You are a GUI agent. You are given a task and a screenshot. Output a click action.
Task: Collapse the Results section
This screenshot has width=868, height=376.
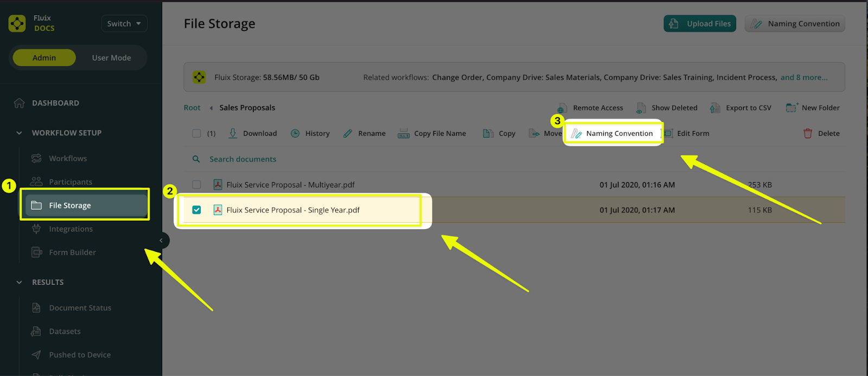tap(20, 282)
